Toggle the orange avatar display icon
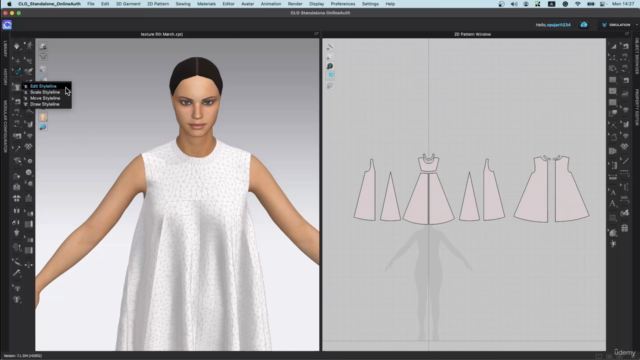 click(x=43, y=117)
